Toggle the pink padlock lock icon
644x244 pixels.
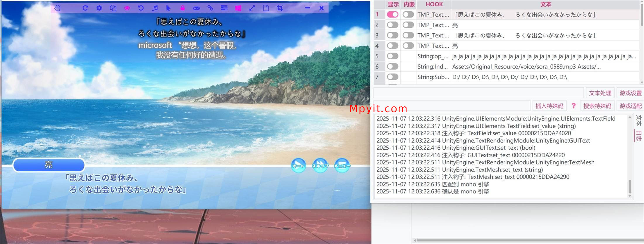point(182,8)
